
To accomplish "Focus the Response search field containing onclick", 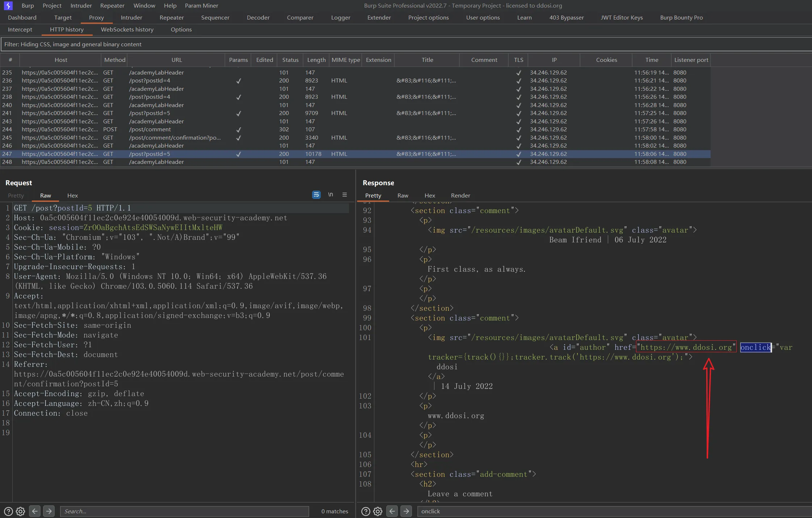I will 614,511.
